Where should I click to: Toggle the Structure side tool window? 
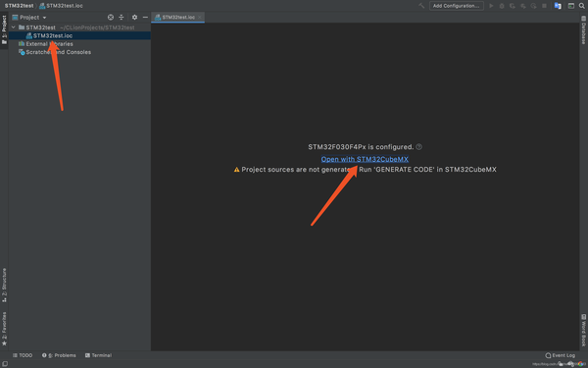tap(4, 285)
